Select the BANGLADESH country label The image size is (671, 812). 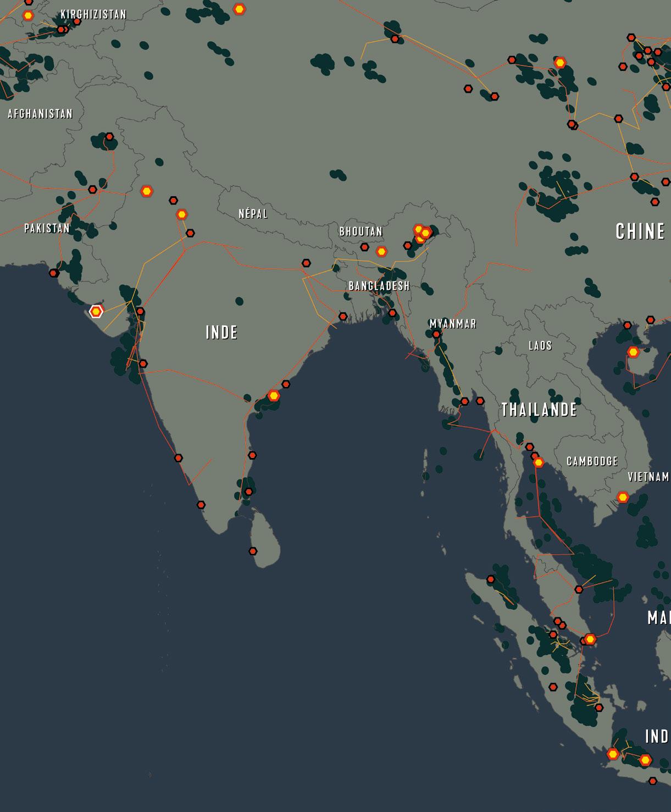pos(379,286)
